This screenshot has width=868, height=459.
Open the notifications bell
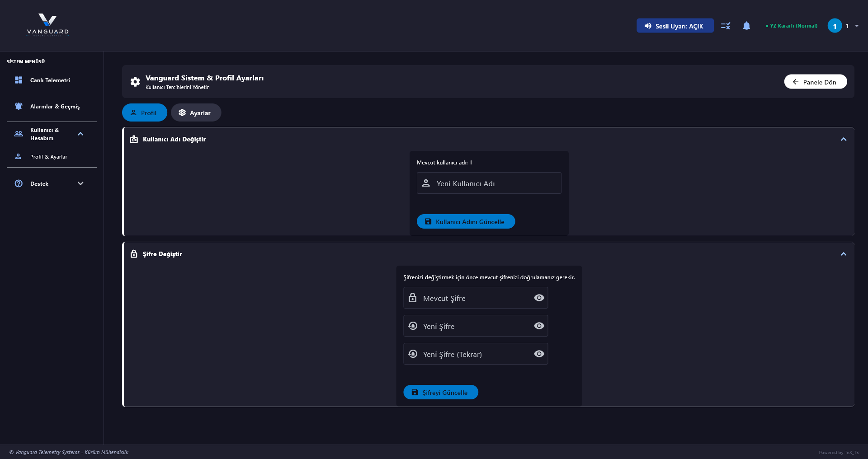(x=746, y=26)
